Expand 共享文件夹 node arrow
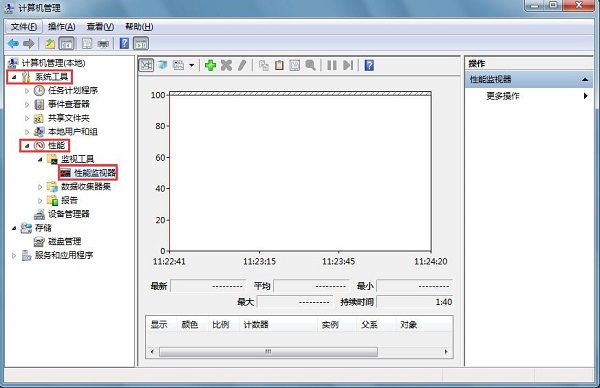The width and height of the screenshot is (600, 388). (27, 118)
